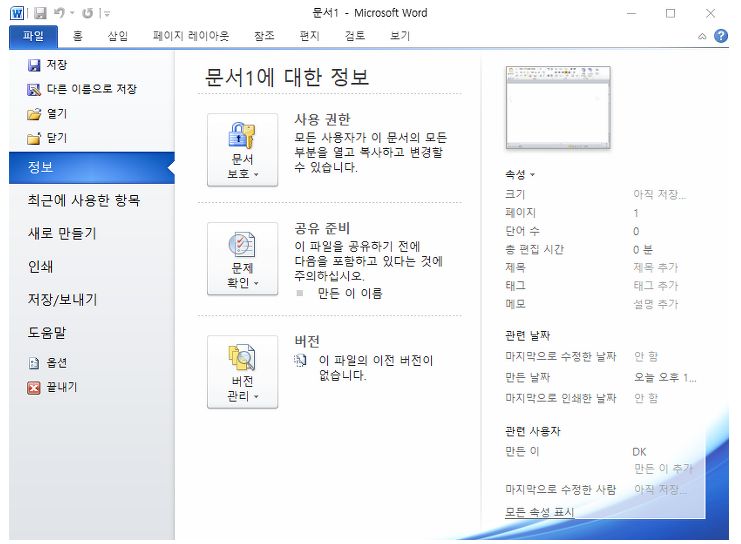Minimize the Word window
This screenshot has height=544, width=741.
point(631,14)
